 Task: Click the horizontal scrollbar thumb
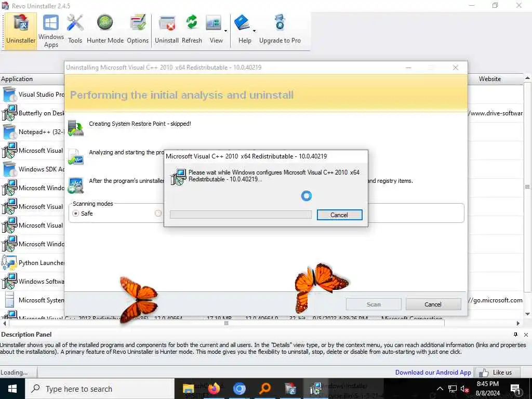[227, 323]
